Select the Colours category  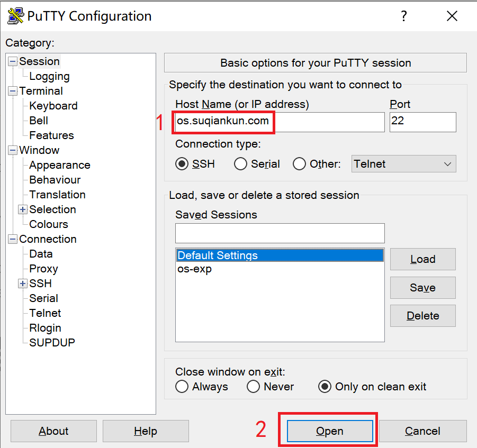(48, 224)
